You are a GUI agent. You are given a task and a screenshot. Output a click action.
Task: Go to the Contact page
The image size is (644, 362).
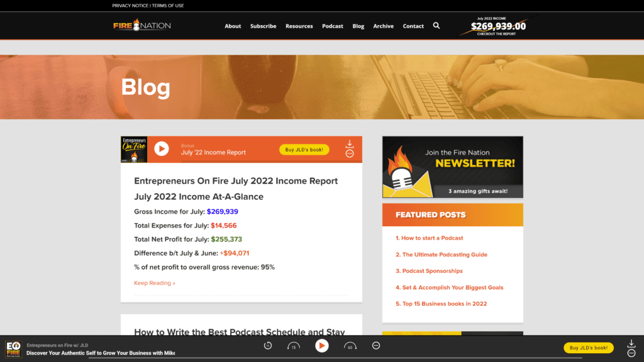tap(413, 26)
